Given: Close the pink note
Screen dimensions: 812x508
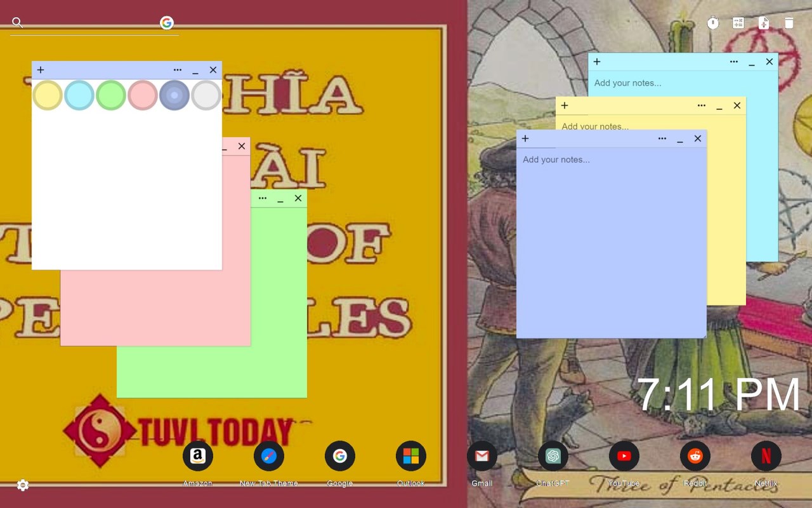Looking at the screenshot, I should click(x=242, y=146).
